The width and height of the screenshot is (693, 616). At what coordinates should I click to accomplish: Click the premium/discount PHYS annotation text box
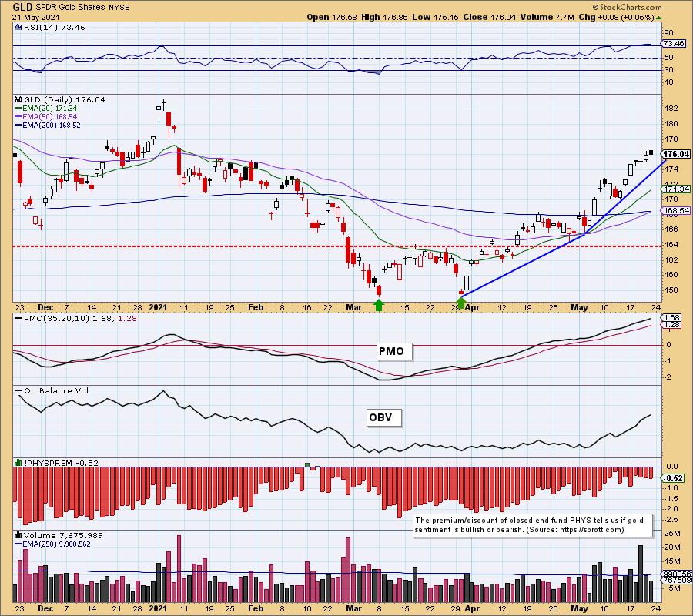(x=532, y=525)
